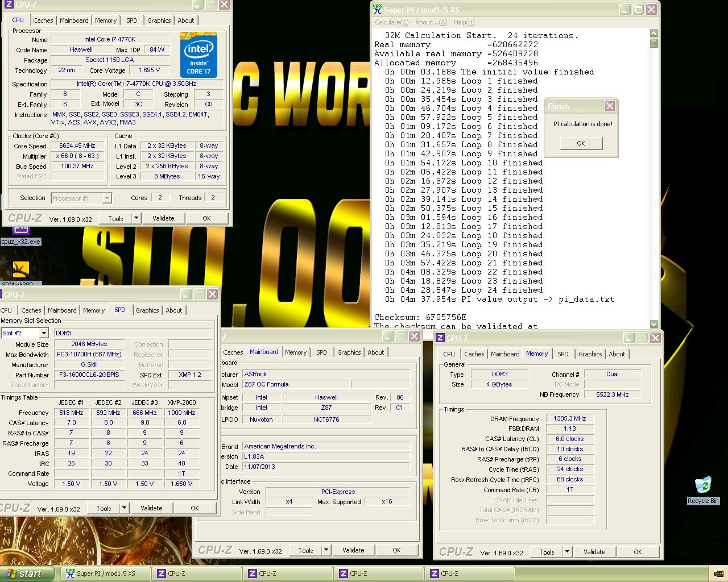Click NB Frequency 5522.3 MHz value
This screenshot has height=582, width=728.
(x=612, y=394)
